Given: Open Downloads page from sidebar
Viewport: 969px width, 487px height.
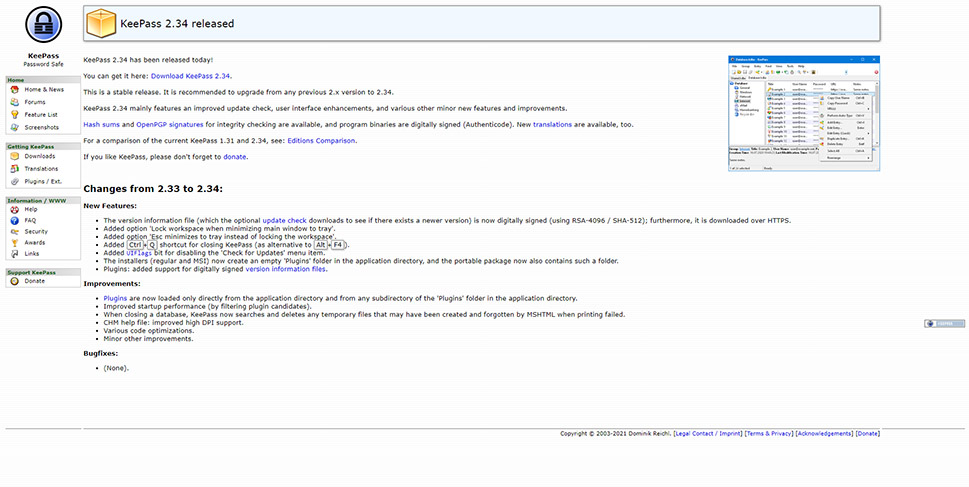Looking at the screenshot, I should point(40,156).
